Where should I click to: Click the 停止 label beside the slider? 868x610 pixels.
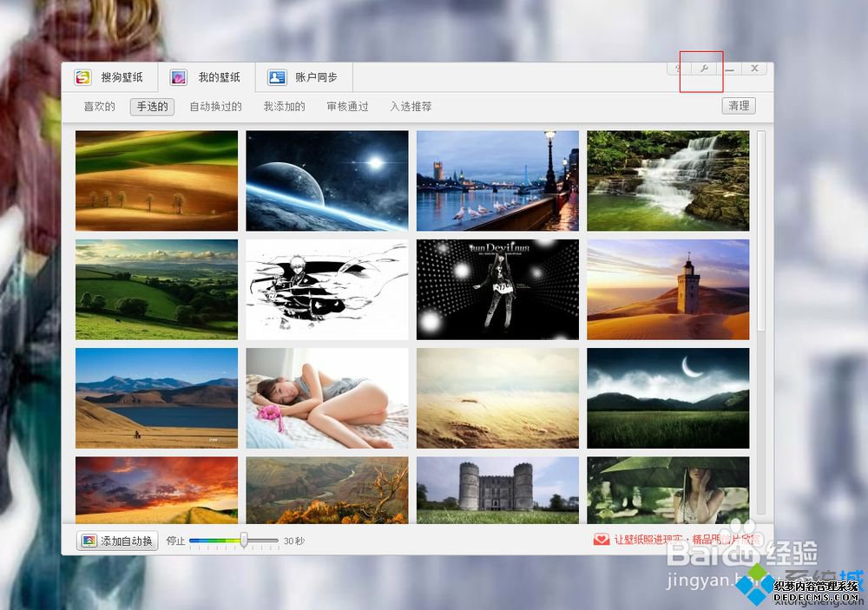[x=175, y=541]
